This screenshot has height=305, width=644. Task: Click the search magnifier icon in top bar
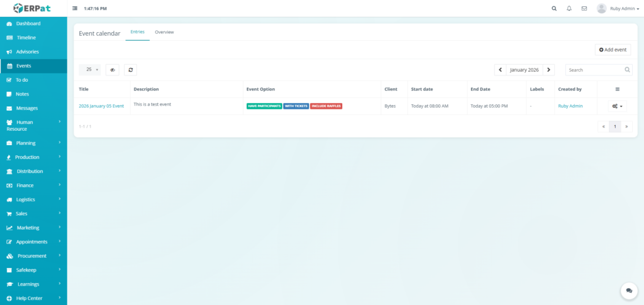(x=554, y=9)
